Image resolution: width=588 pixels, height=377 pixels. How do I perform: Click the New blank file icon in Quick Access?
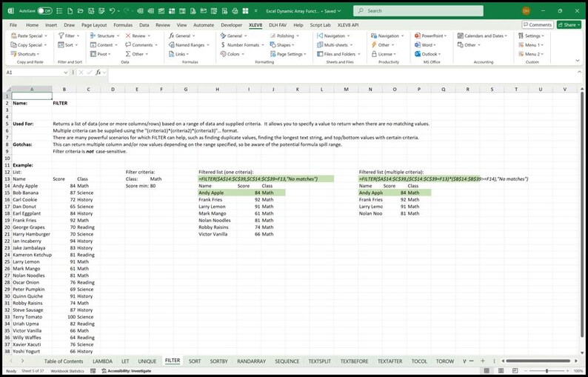point(70,11)
